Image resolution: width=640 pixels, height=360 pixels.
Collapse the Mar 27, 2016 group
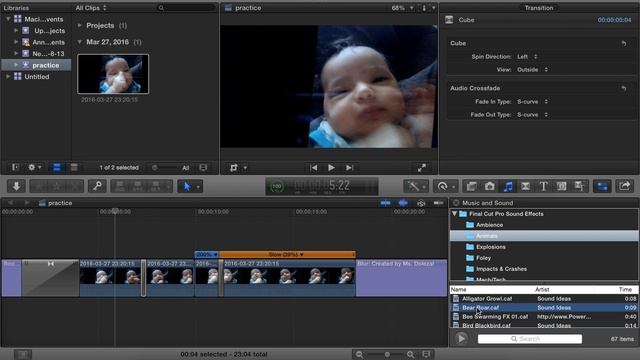tap(80, 42)
